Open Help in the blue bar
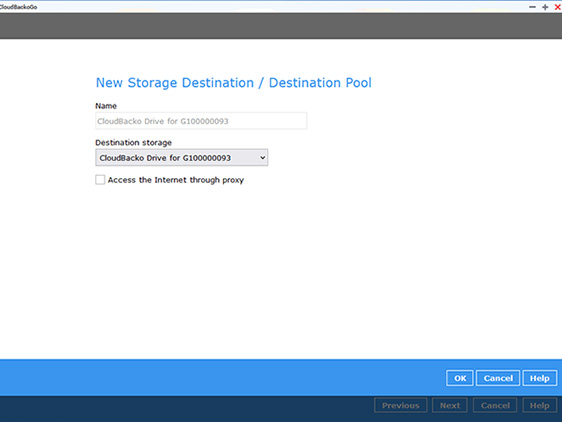The image size is (562, 422). 540,378
